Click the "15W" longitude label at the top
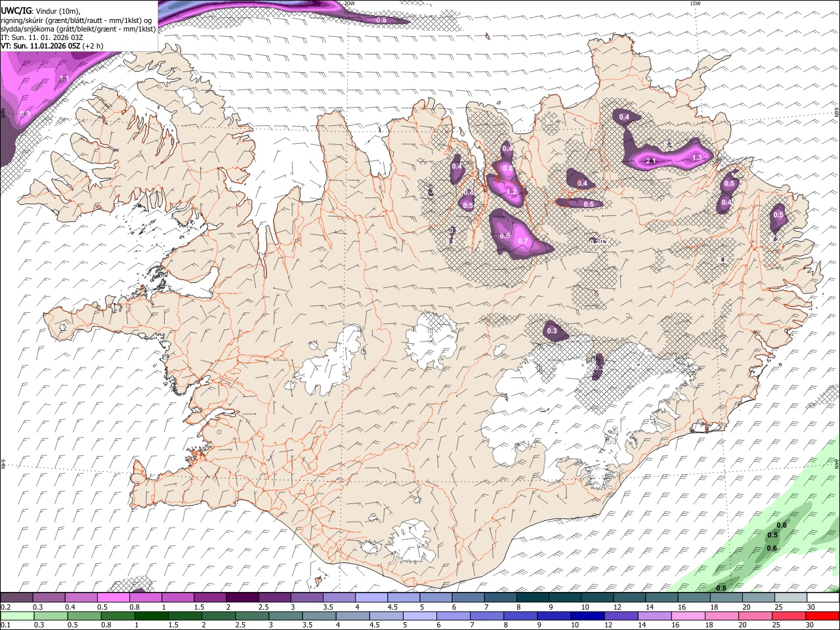This screenshot has width=840, height=630. [x=695, y=3]
